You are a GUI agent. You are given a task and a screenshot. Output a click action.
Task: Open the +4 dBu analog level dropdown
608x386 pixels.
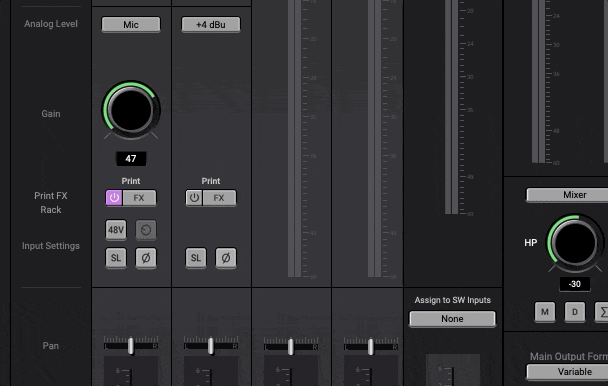click(x=211, y=25)
